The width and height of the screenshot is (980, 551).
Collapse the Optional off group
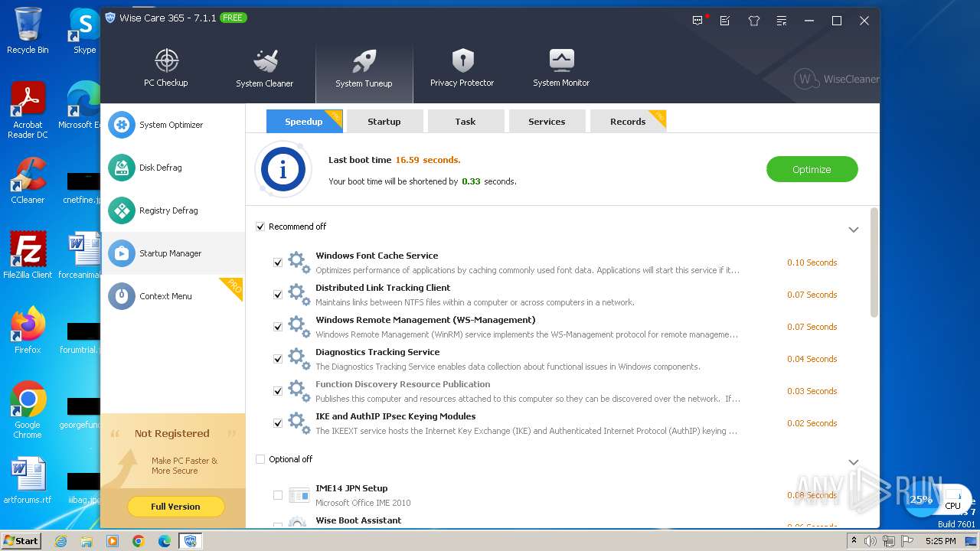point(854,462)
